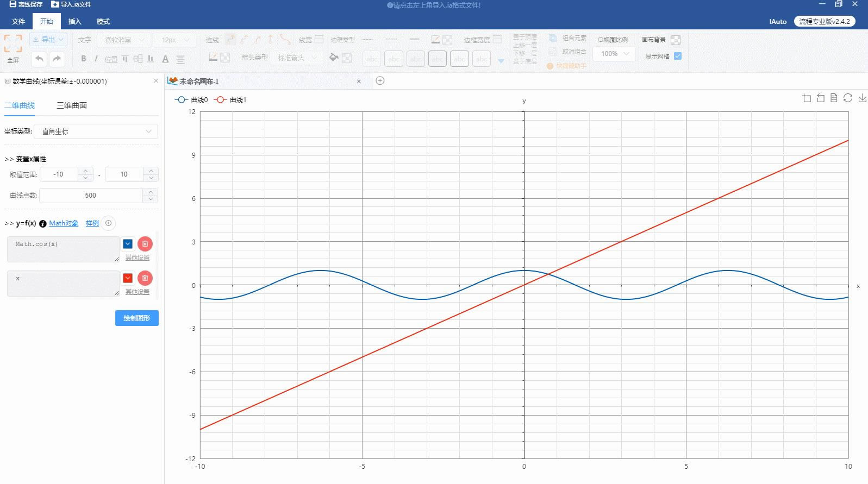This screenshot has height=484, width=868.
Task: Open the 导出 export dropdown
Action: click(x=48, y=40)
